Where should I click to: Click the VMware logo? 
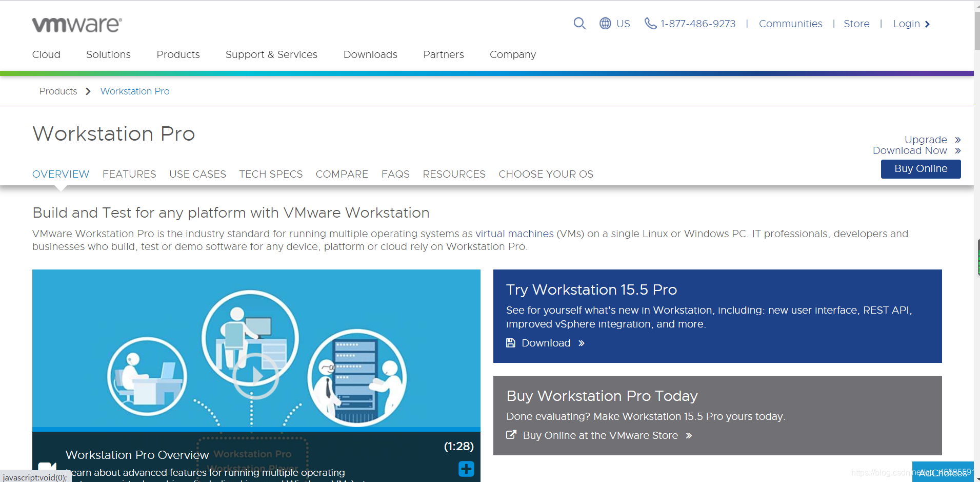click(77, 25)
